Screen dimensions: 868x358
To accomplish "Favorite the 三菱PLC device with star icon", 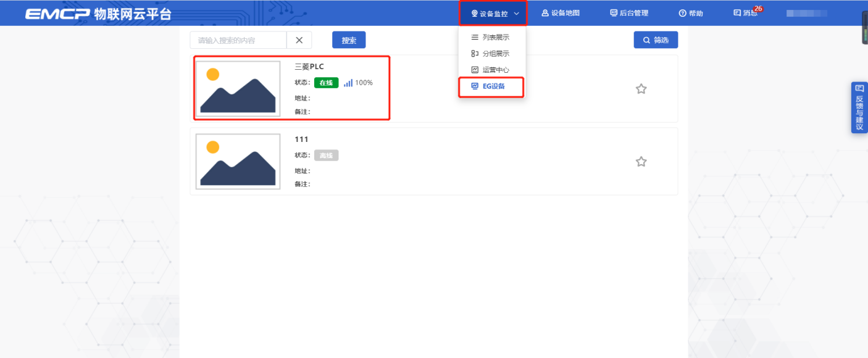I will [x=641, y=89].
